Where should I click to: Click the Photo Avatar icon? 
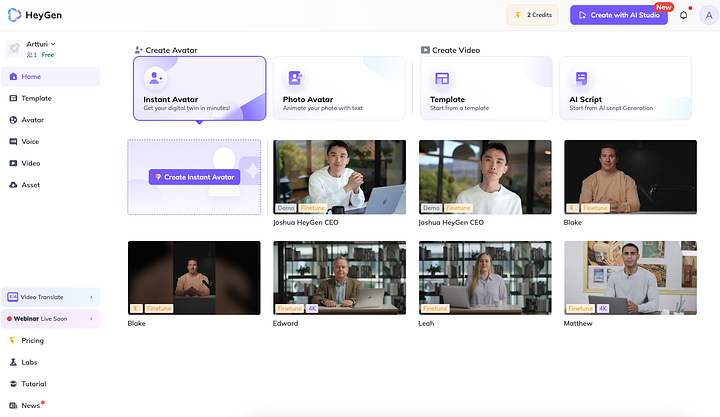(295, 78)
